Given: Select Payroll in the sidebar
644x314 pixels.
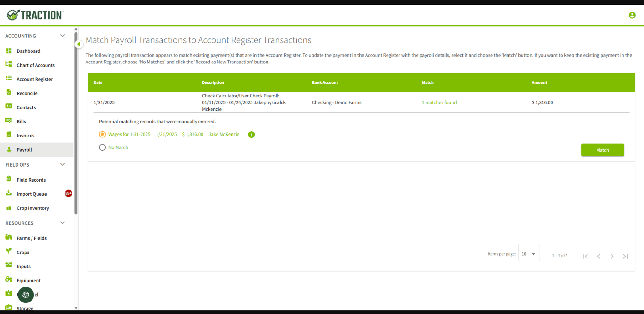Looking at the screenshot, I should tap(24, 150).
